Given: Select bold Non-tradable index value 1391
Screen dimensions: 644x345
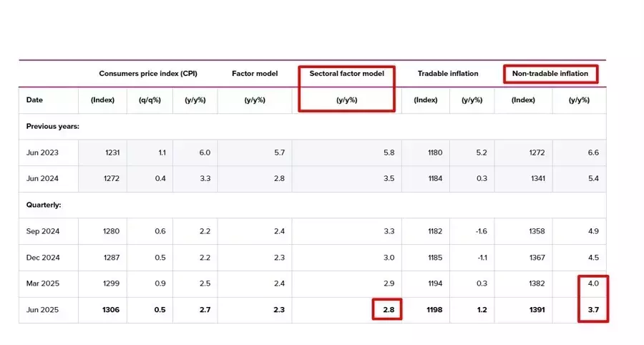Looking at the screenshot, I should (537, 310).
